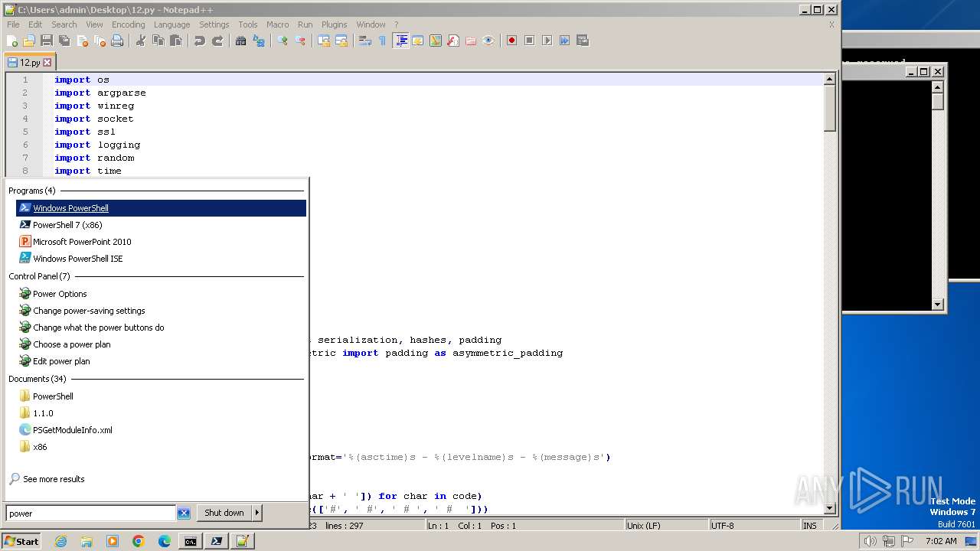This screenshot has height=551, width=980.
Task: Start macro recording red button
Action: click(x=512, y=41)
